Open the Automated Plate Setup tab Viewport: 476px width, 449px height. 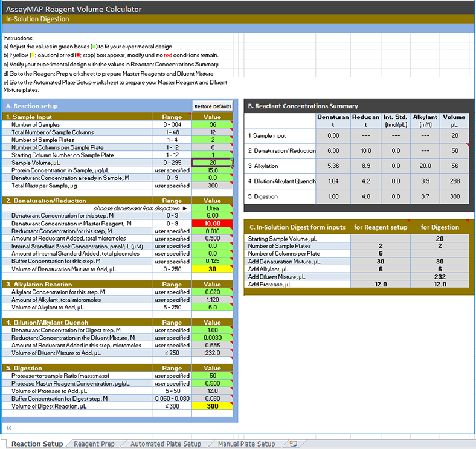(166, 444)
